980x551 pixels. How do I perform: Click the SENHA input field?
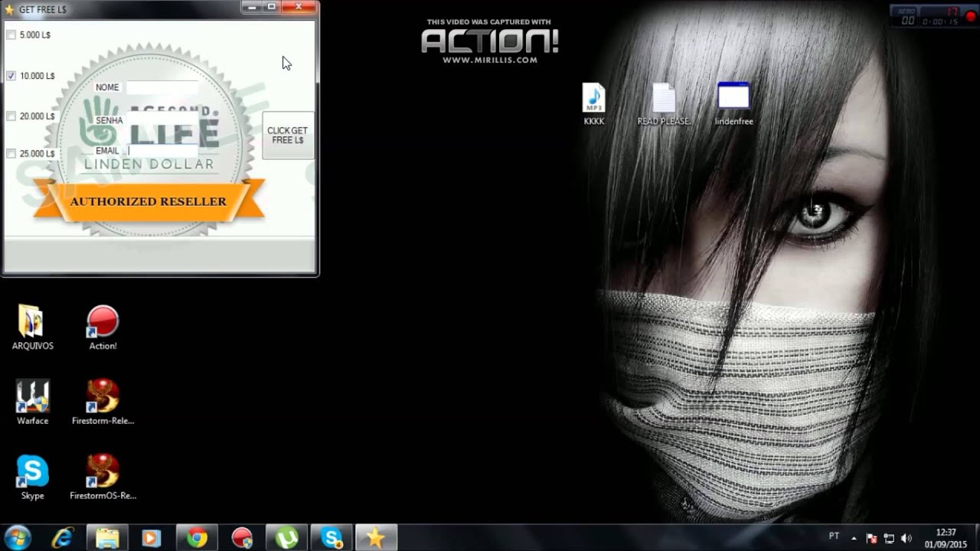coord(162,120)
